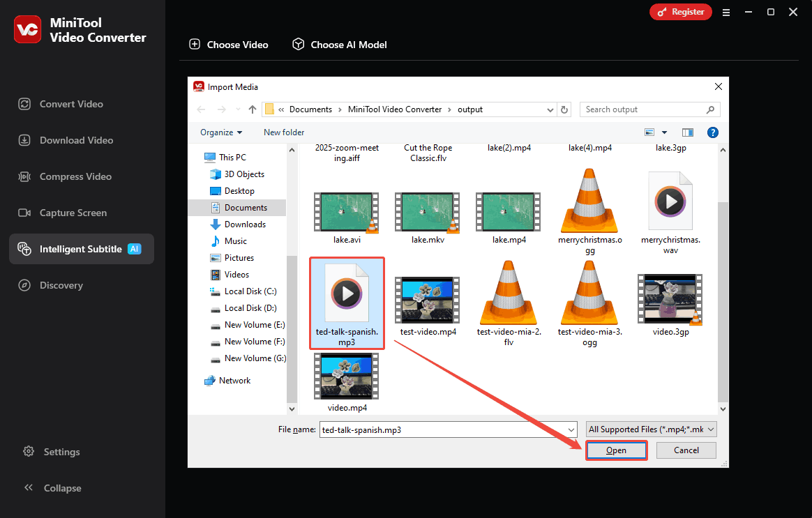Click the preview pane toggle icon
Screen dimensions: 812x518
click(x=688, y=132)
